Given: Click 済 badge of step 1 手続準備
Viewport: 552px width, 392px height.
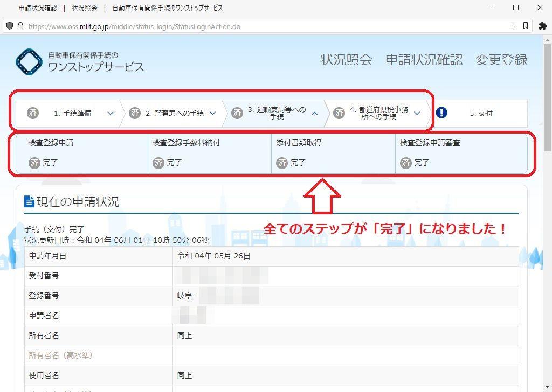Looking at the screenshot, I should click(33, 113).
